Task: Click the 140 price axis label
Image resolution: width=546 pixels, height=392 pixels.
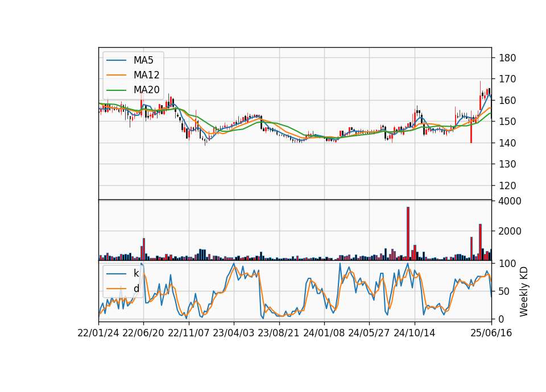Action: click(x=507, y=143)
